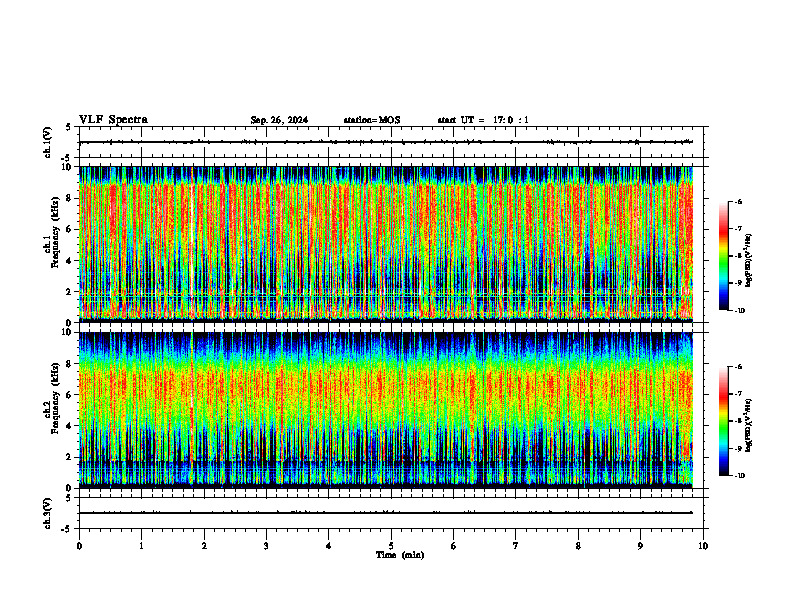Select the date text "Sep. 26, 2024"
Viewport: 792px width, 612px height.
[x=279, y=120]
